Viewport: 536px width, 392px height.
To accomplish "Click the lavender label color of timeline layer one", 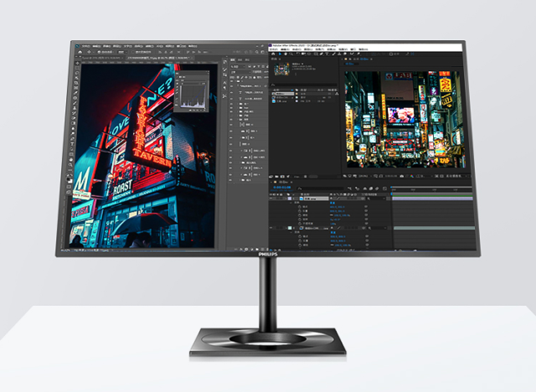I will click(x=290, y=199).
